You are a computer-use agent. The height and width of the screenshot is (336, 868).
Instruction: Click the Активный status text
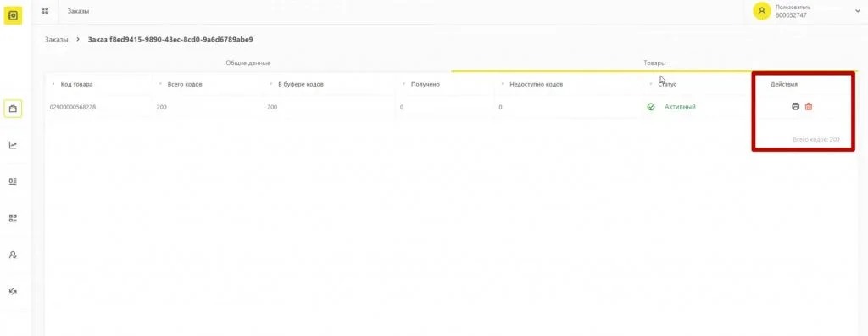(680, 106)
